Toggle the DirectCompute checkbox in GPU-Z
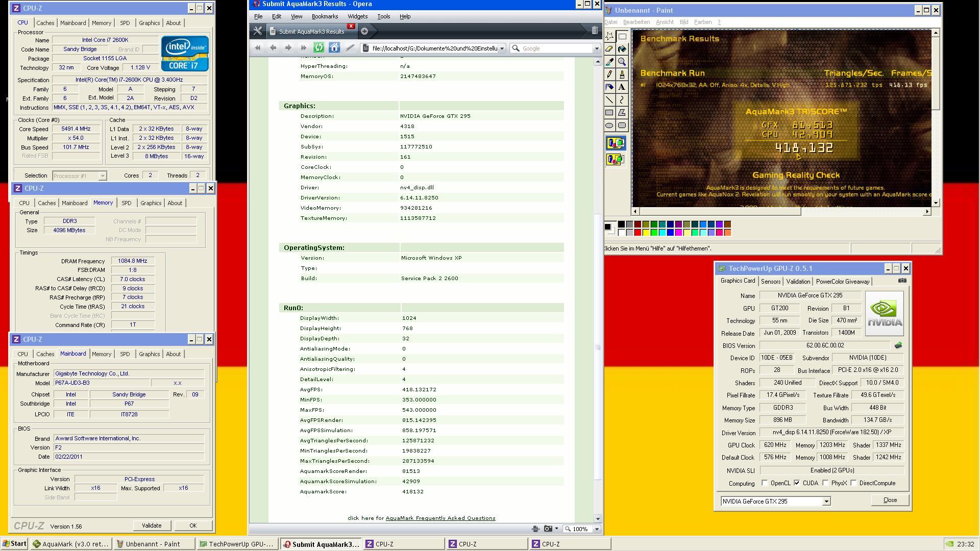 point(853,483)
